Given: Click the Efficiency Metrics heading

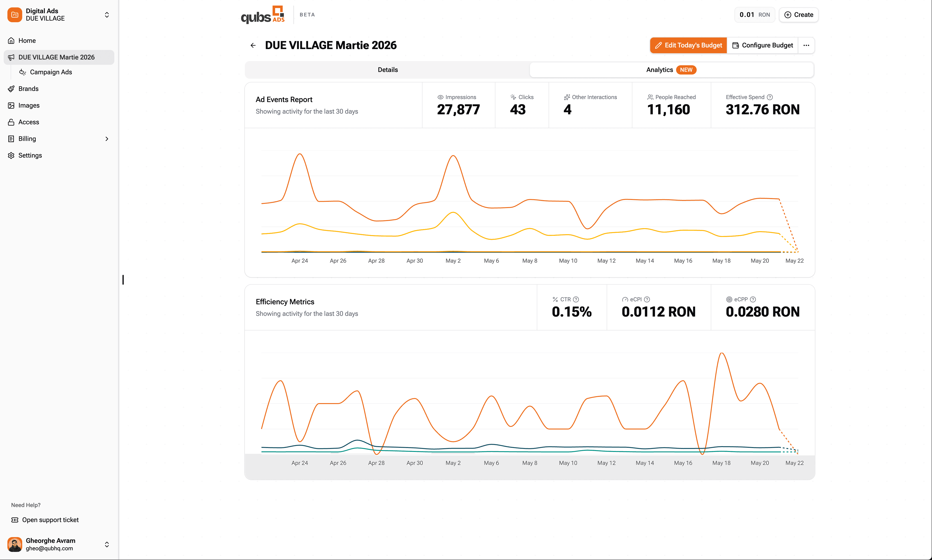Looking at the screenshot, I should (x=285, y=302).
